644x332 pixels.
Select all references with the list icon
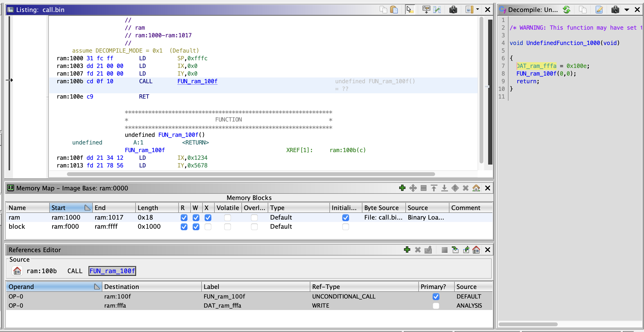coord(444,249)
